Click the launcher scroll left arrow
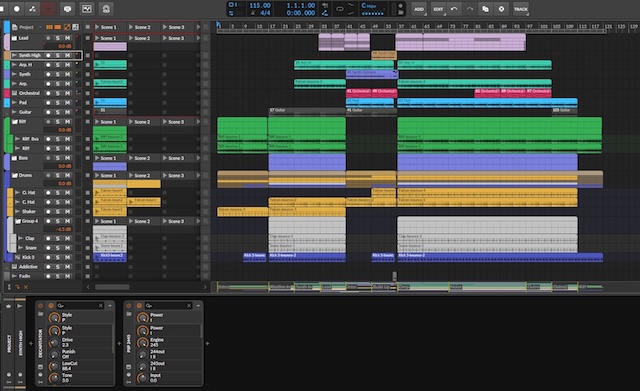 [x=88, y=287]
